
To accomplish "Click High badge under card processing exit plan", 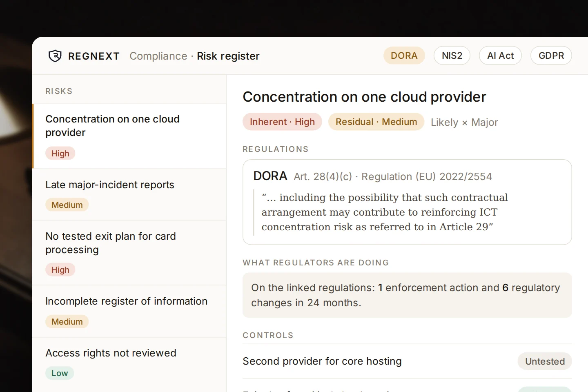I will click(60, 270).
